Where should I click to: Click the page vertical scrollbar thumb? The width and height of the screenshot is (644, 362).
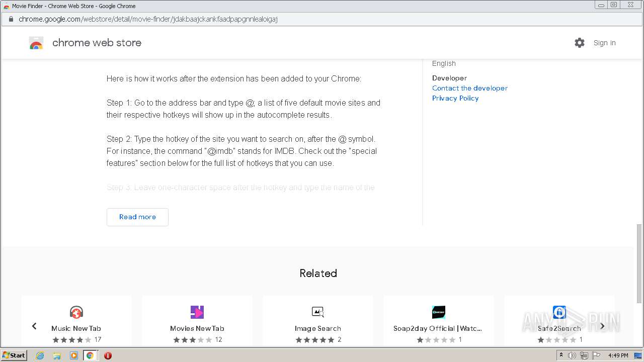click(x=639, y=263)
